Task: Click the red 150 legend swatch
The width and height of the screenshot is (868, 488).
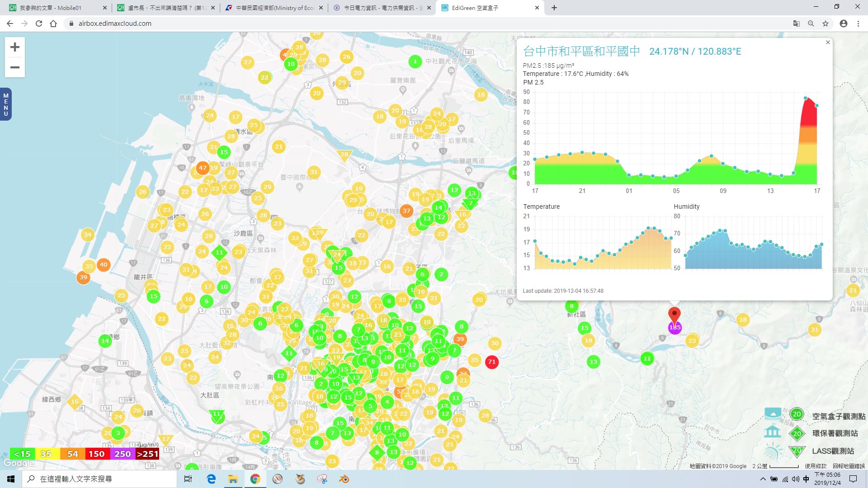Action: pos(97,454)
